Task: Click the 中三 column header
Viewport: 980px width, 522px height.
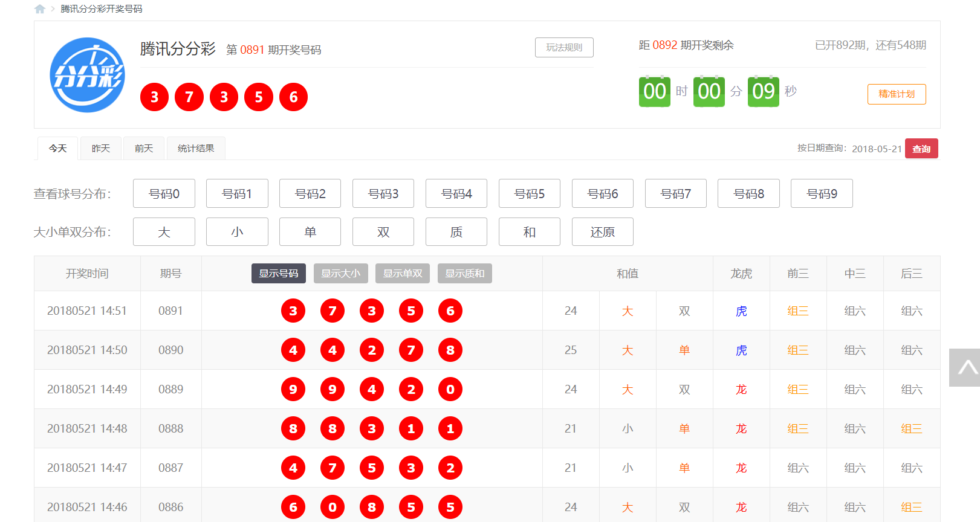Action: (855, 274)
